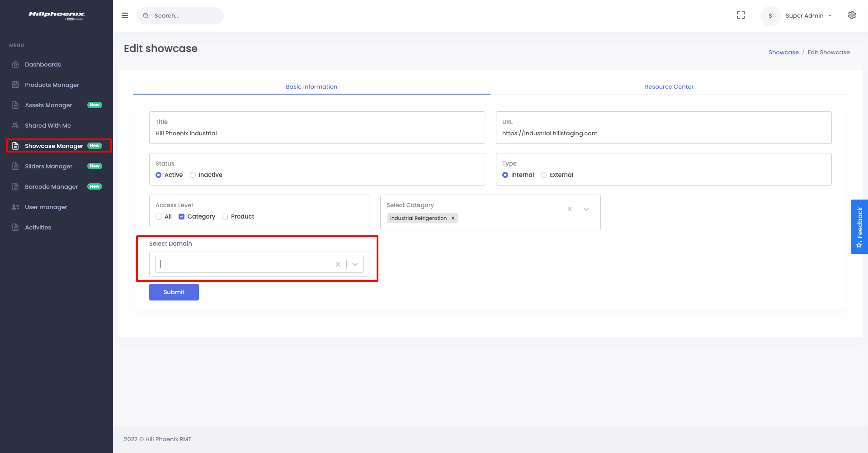The width and height of the screenshot is (868, 453).
Task: Select the Active status radio button
Action: 158,175
